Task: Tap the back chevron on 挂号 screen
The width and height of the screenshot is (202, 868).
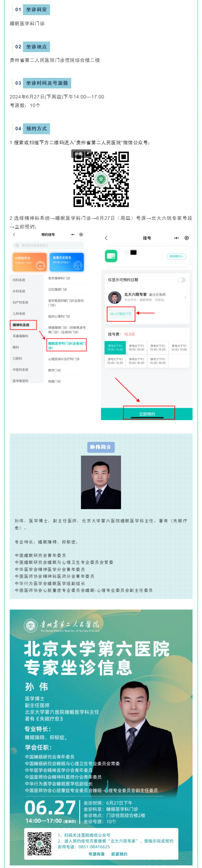Action: click(x=106, y=238)
